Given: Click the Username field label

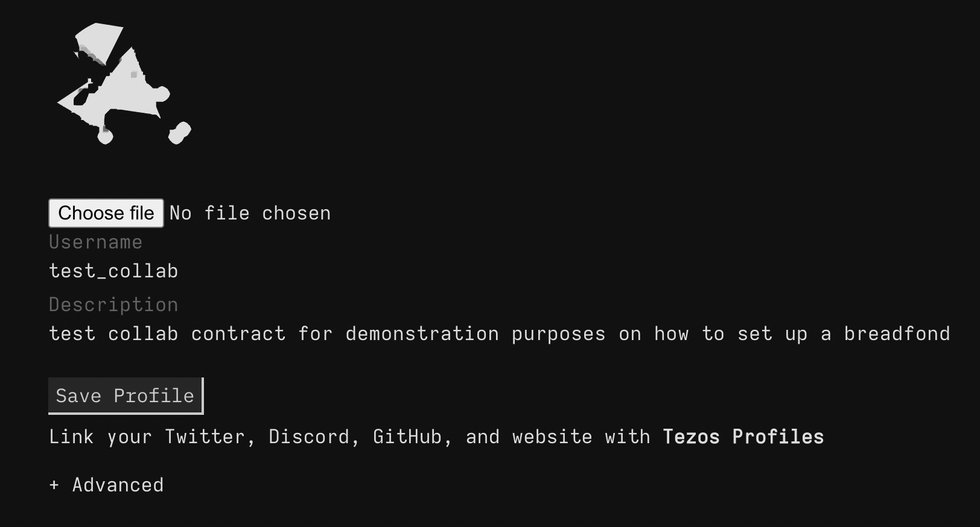Looking at the screenshot, I should pyautogui.click(x=95, y=242).
